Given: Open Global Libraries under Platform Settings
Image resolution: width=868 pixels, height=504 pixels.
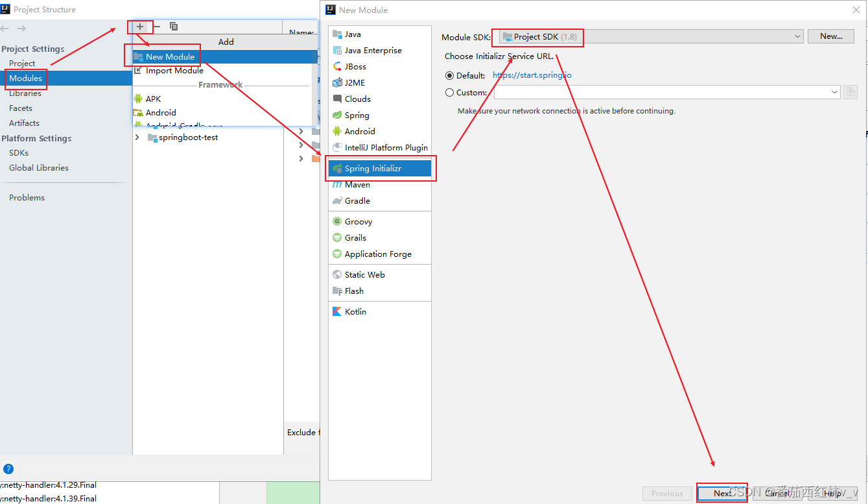Looking at the screenshot, I should point(39,168).
